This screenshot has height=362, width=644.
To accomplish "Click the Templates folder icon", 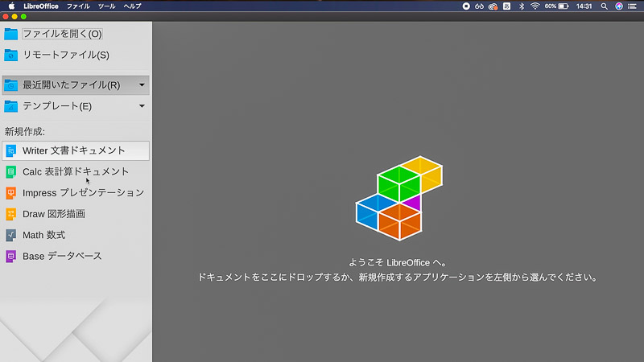I will [x=11, y=106].
